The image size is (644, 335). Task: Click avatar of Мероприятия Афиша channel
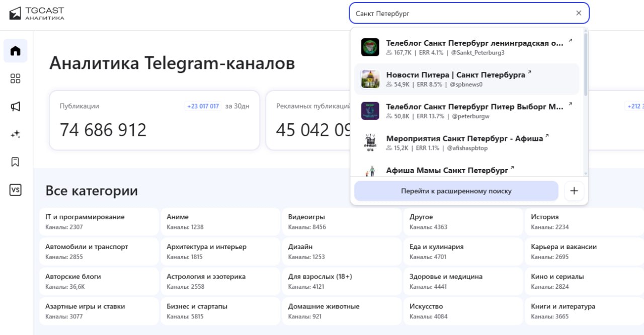tap(370, 143)
